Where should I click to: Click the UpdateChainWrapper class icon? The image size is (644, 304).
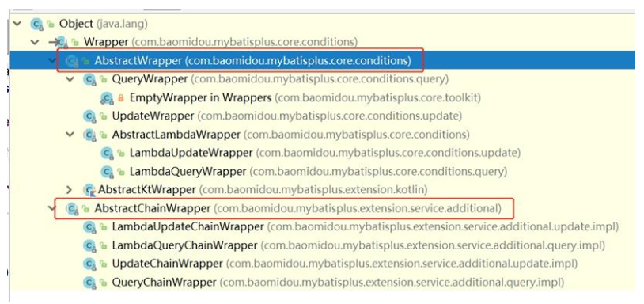click(x=89, y=264)
